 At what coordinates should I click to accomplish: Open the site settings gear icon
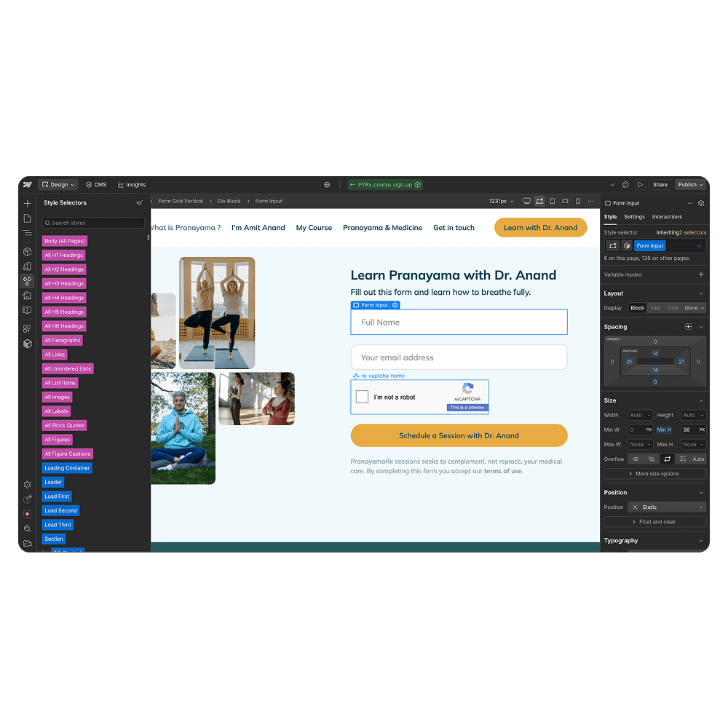(27, 484)
